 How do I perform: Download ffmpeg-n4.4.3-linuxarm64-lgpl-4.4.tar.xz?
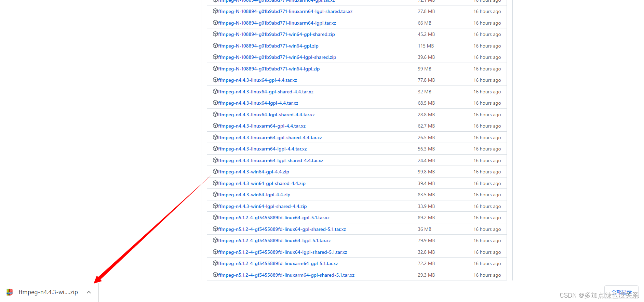point(263,149)
